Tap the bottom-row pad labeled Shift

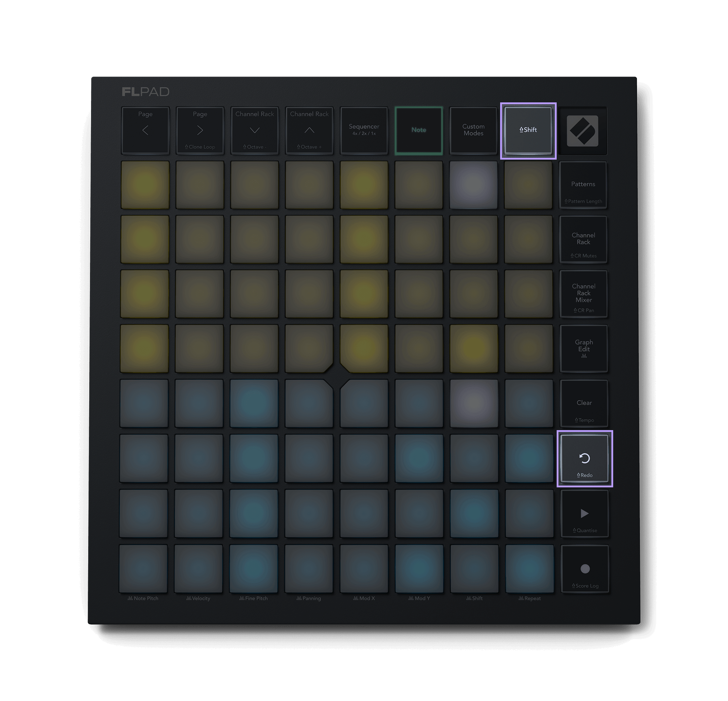474,568
